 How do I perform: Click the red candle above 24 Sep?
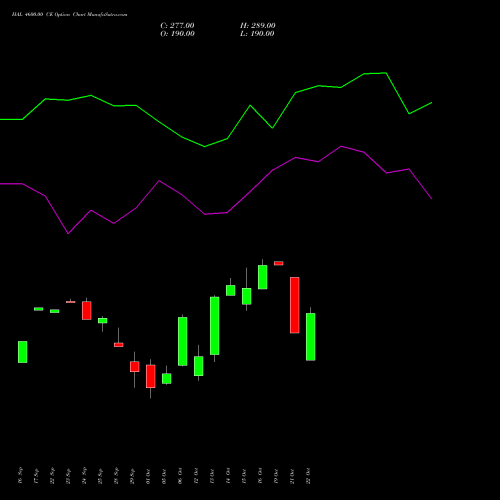[87, 310]
